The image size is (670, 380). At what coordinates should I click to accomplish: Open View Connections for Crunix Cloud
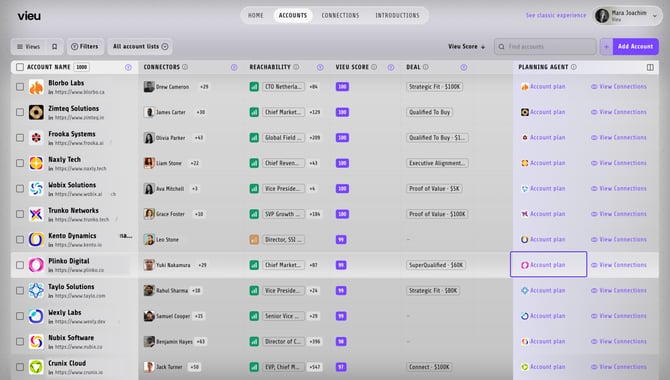tap(619, 367)
